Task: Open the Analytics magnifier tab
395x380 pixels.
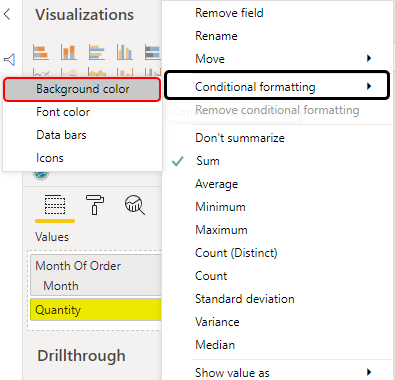Action: click(135, 205)
